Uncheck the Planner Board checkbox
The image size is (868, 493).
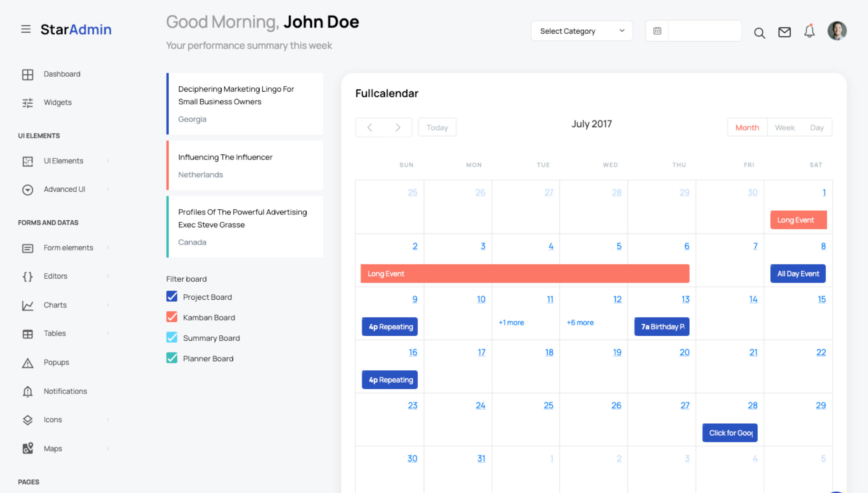(172, 358)
